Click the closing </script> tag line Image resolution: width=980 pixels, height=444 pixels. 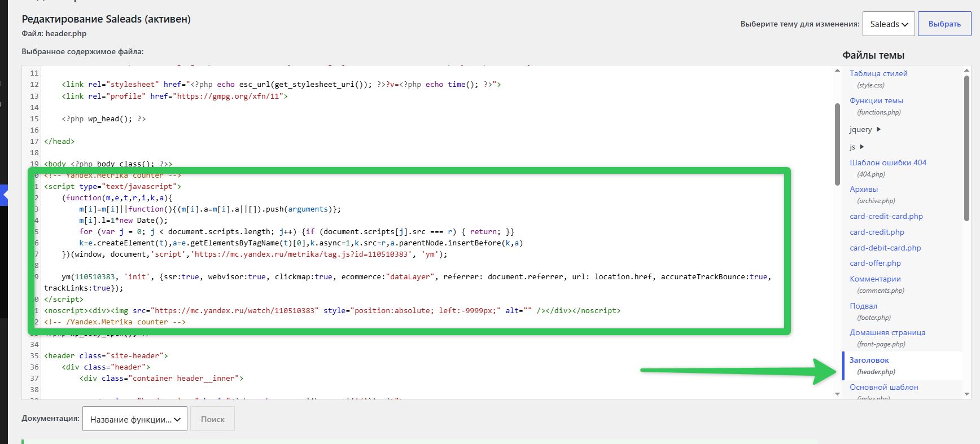coord(64,299)
